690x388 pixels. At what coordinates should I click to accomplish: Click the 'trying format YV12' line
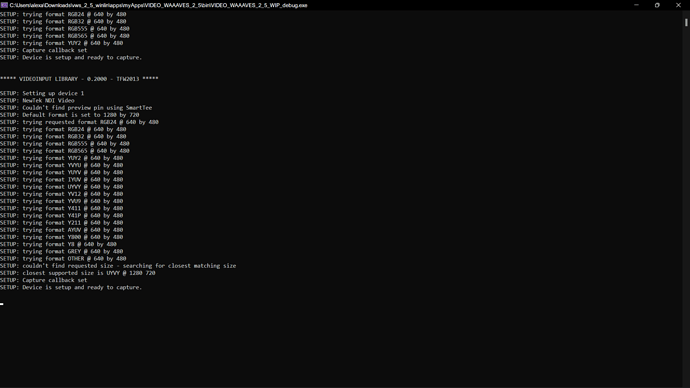coord(62,194)
